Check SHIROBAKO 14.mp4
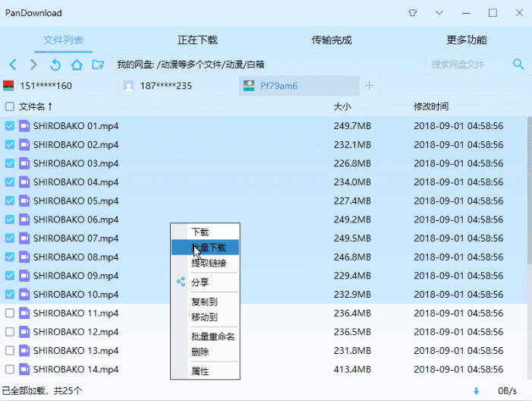 click(10, 369)
